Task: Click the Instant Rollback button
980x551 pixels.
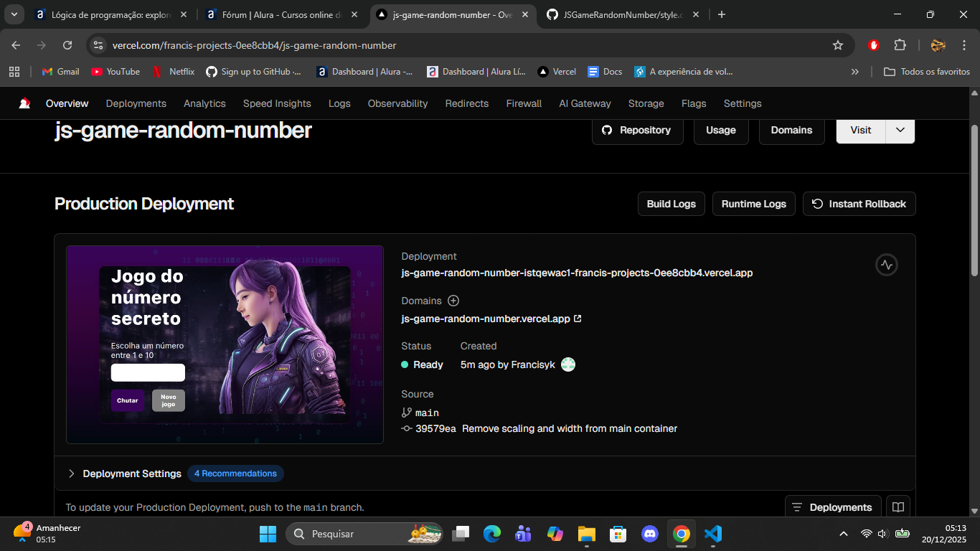Action: 859,204
